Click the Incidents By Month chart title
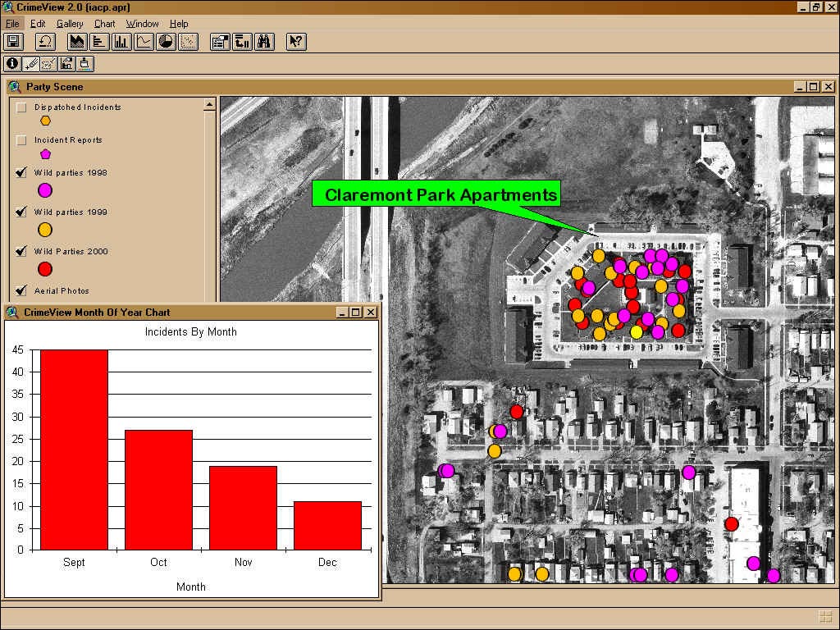Image resolution: width=840 pixels, height=630 pixels. pos(190,331)
